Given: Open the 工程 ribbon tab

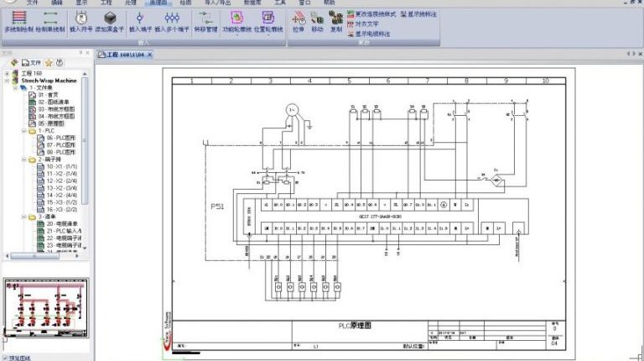Looking at the screenshot, I should (x=106, y=3).
